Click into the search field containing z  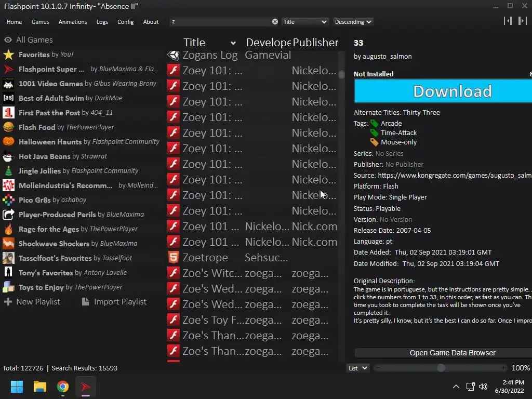pos(220,22)
